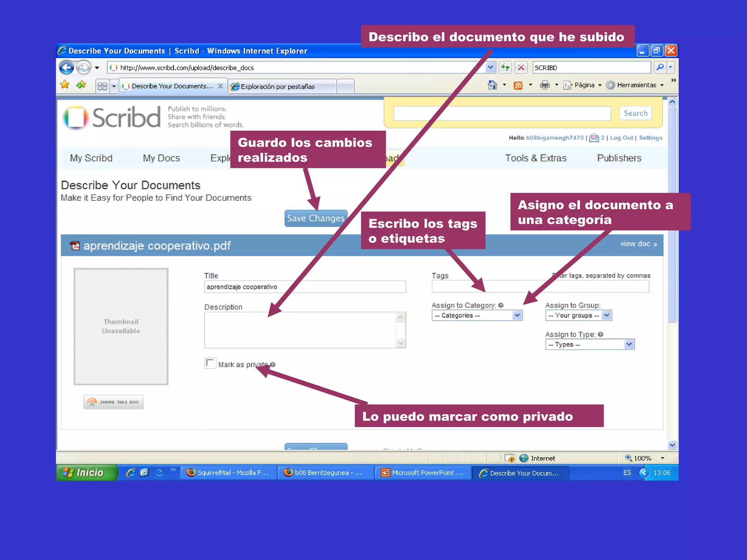Click the Title input field

click(x=305, y=287)
